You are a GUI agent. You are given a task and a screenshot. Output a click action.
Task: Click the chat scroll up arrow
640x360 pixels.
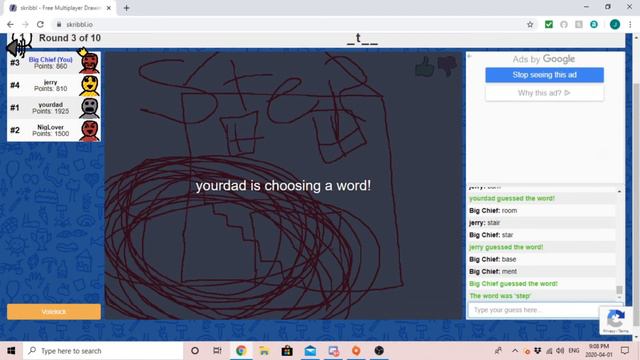pyautogui.click(x=619, y=191)
